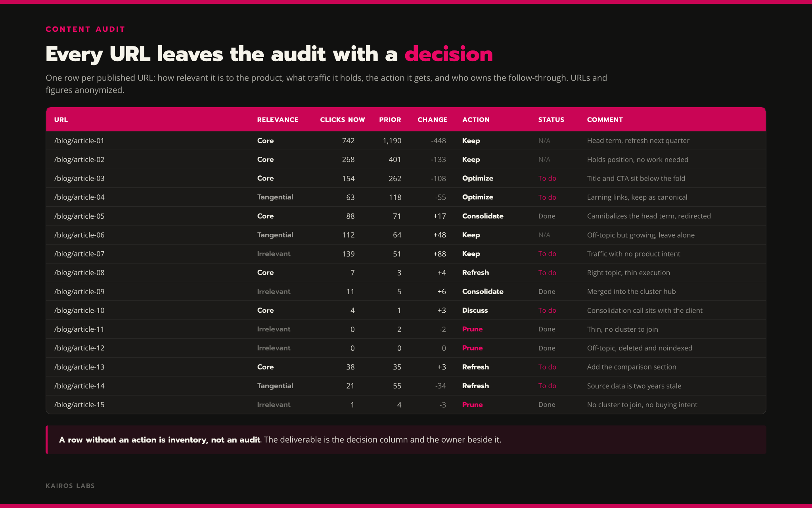This screenshot has width=812, height=508.
Task: Click the STATUS column header
Action: (551, 119)
